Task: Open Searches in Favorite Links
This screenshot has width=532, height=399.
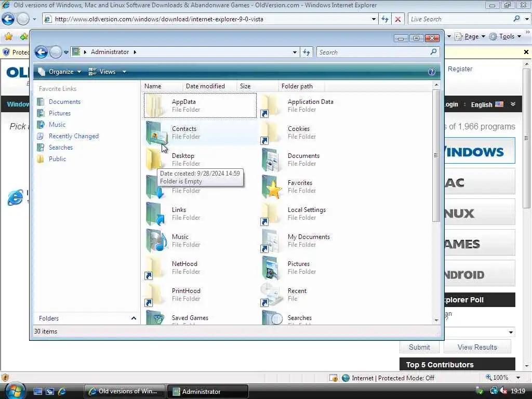Action: [x=61, y=148]
